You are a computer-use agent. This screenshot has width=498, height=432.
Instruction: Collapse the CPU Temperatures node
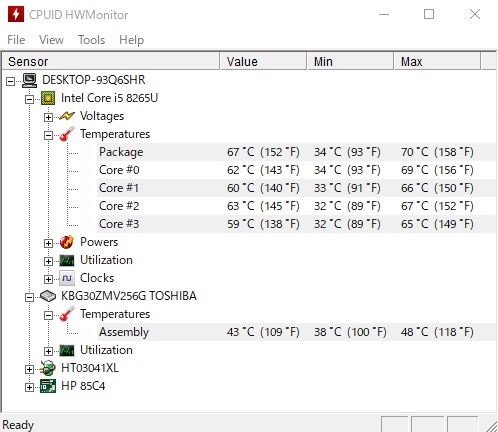[48, 135]
